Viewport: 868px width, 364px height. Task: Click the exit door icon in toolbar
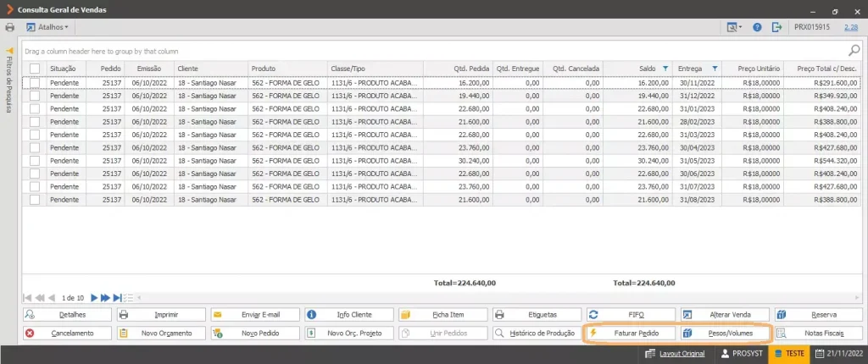click(776, 26)
